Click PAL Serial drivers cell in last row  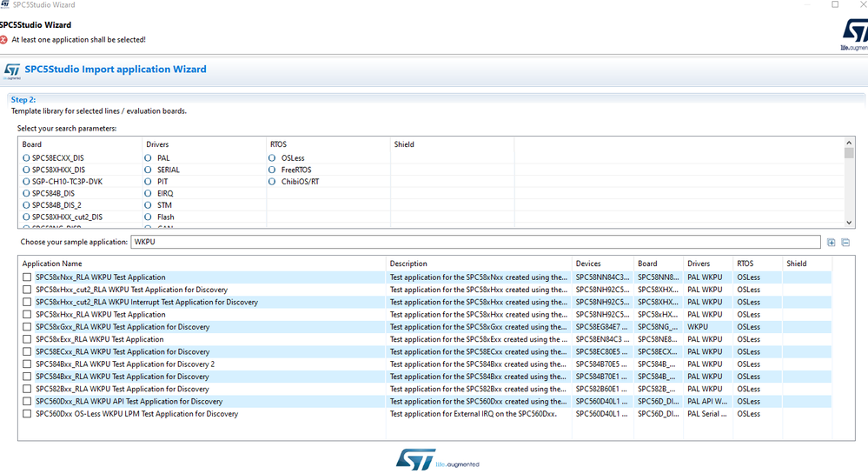point(707,414)
